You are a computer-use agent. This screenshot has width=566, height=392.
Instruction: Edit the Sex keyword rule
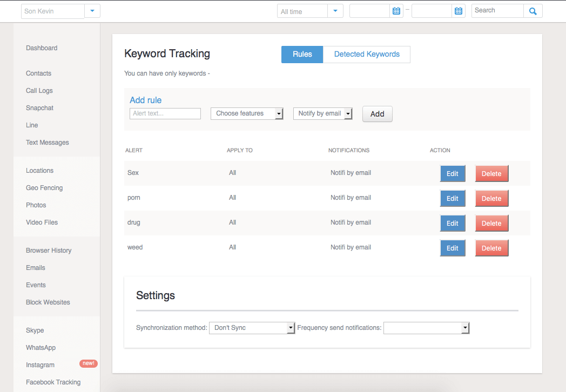(453, 173)
